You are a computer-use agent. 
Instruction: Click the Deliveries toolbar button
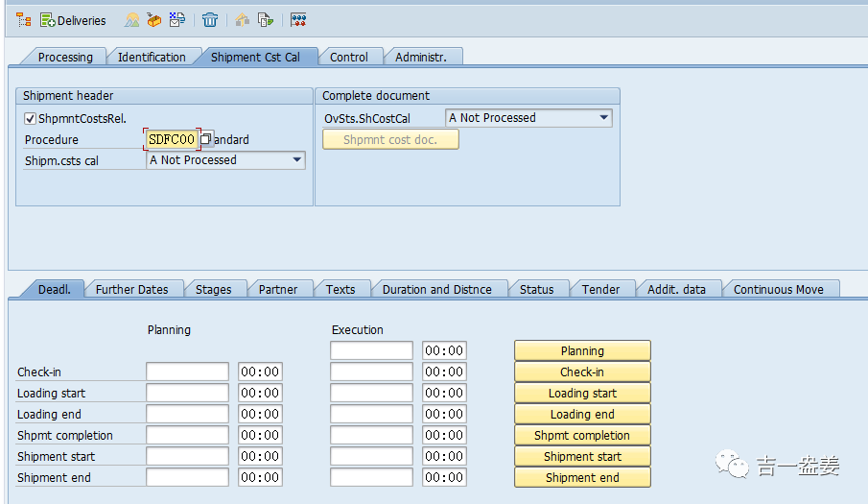[73, 20]
